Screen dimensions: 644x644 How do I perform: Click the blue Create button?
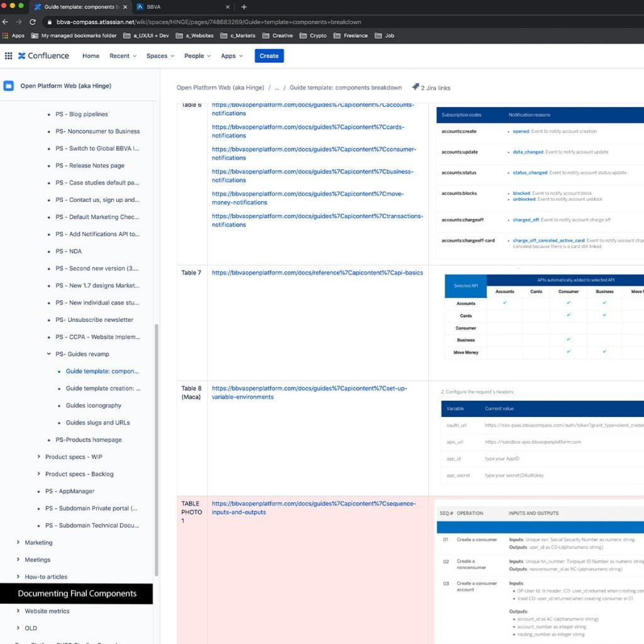point(269,56)
